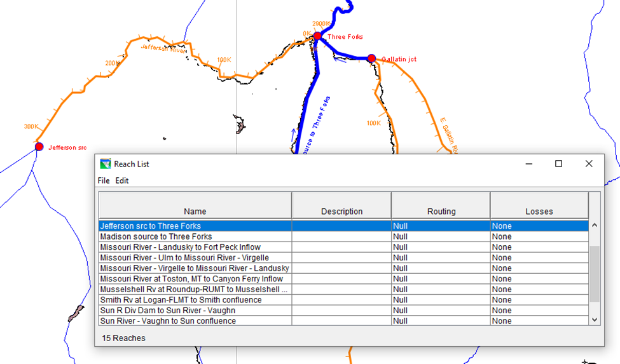Viewport: 620px width, 364px height.
Task: Select Jefferson src to Three Forks reach
Action: pos(195,226)
